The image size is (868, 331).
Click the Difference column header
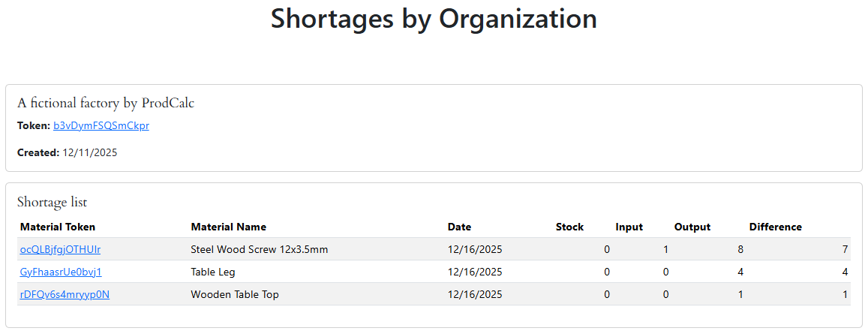(x=775, y=227)
